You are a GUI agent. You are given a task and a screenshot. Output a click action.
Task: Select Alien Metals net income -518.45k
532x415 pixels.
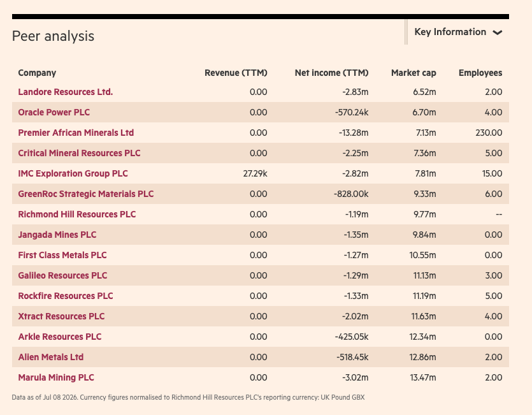(352, 357)
